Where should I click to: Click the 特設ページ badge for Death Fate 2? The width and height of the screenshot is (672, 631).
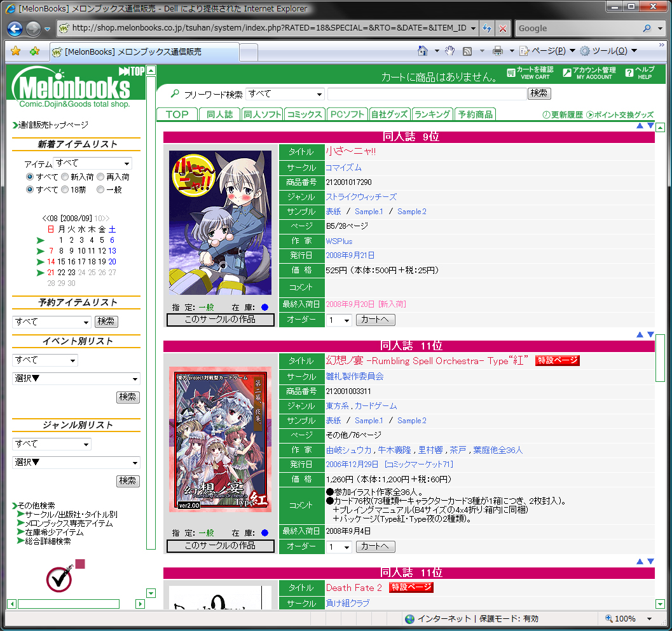411,587
